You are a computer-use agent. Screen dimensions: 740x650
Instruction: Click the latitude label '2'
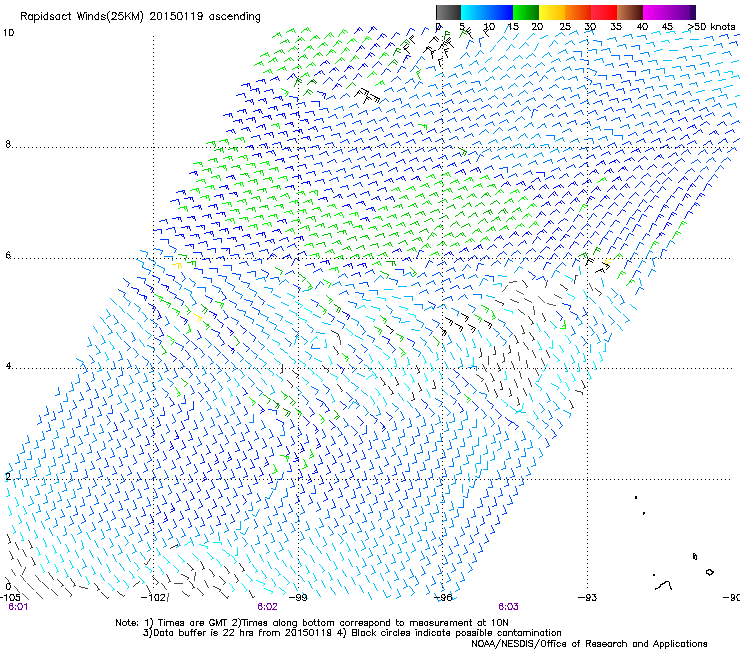(8, 477)
